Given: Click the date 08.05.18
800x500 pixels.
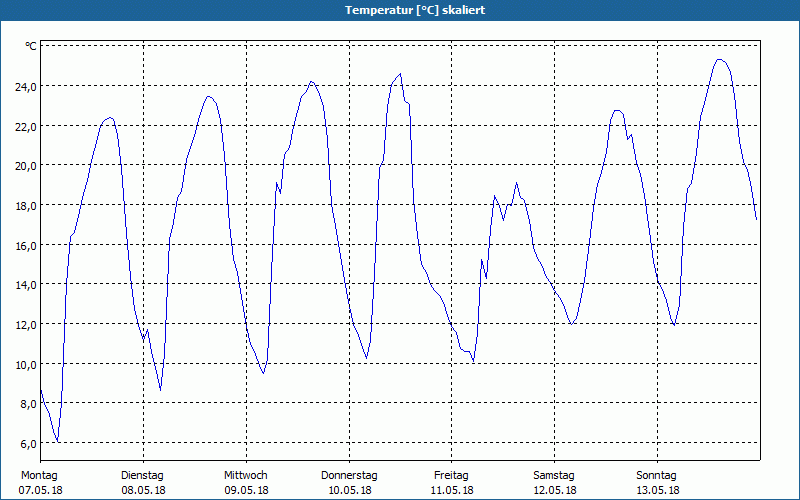Looking at the screenshot, I should point(143,490).
